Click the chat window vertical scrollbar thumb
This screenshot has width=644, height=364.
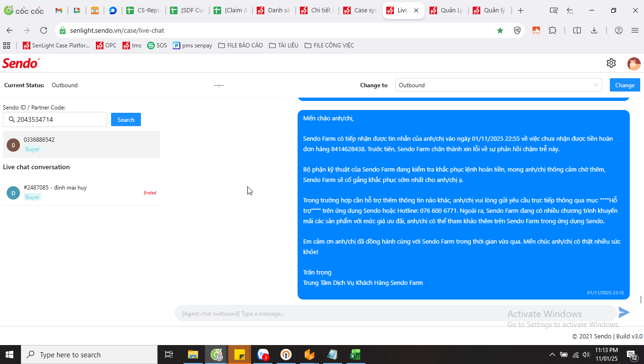pos(641,300)
